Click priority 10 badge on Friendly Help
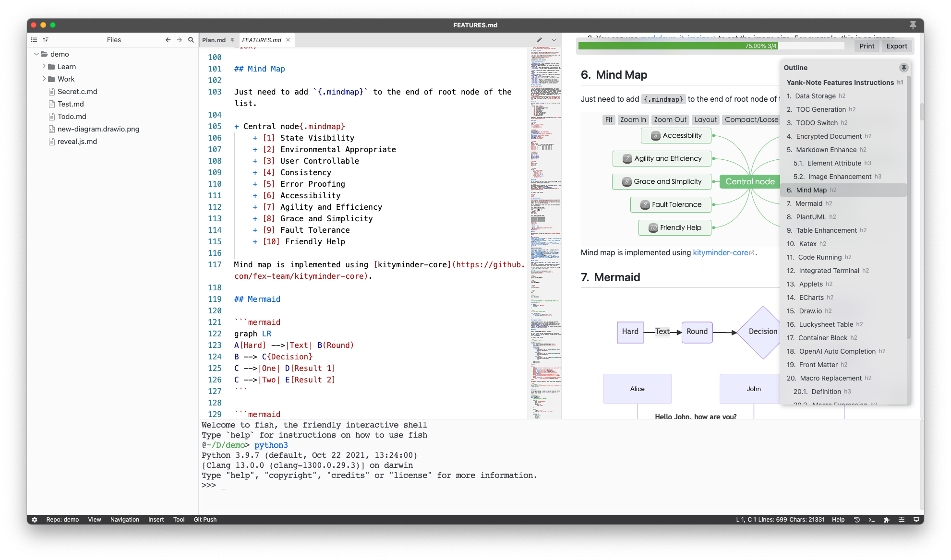 (653, 228)
